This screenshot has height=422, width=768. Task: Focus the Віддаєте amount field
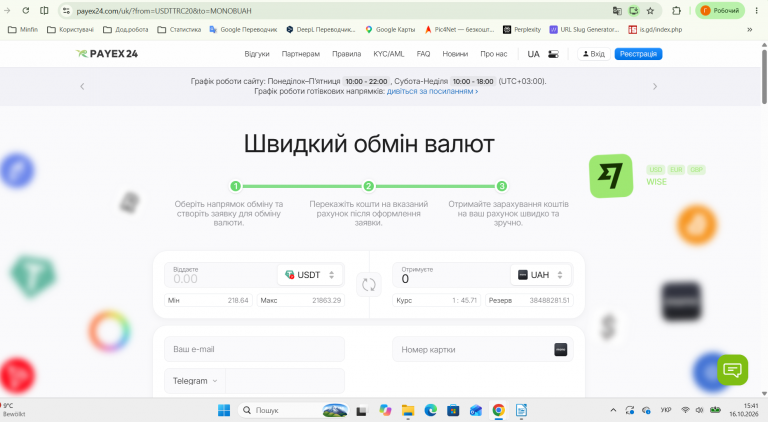coord(220,275)
